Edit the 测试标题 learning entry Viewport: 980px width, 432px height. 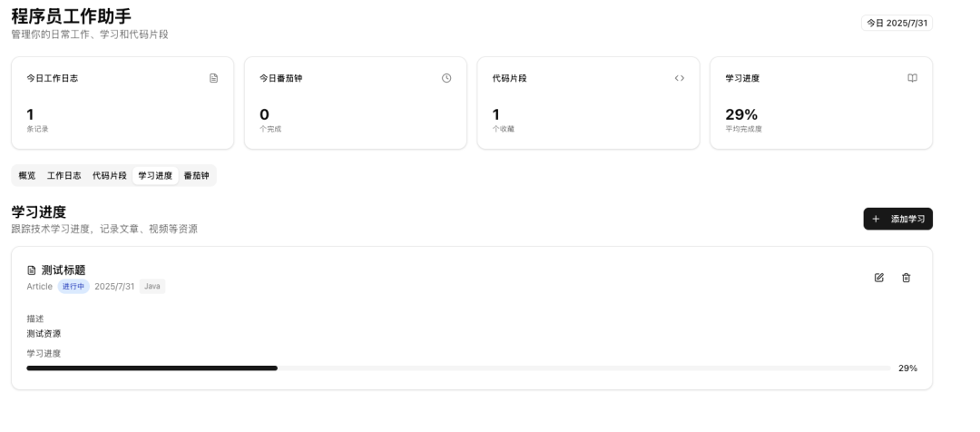pyautogui.click(x=878, y=278)
